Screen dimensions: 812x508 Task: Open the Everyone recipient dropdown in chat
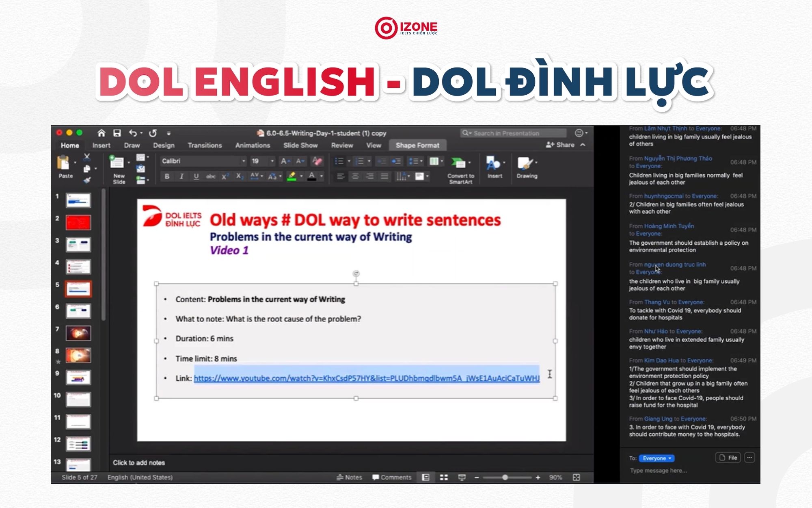[657, 458]
